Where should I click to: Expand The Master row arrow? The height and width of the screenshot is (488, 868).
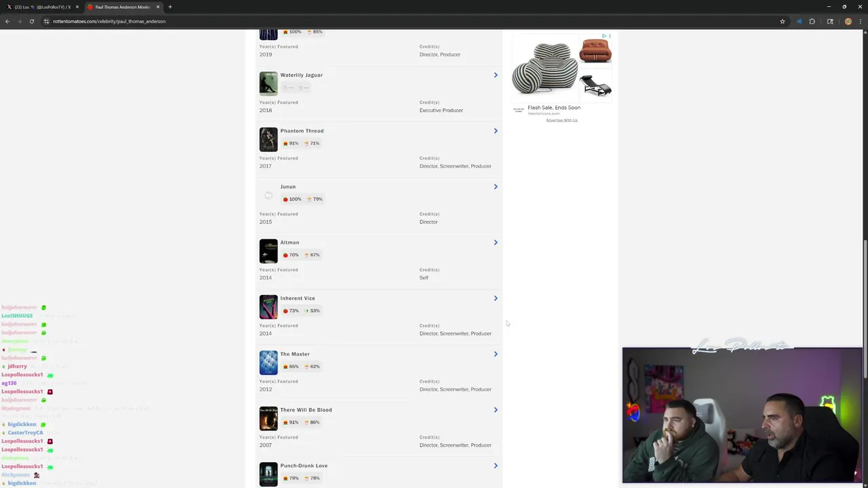point(496,354)
